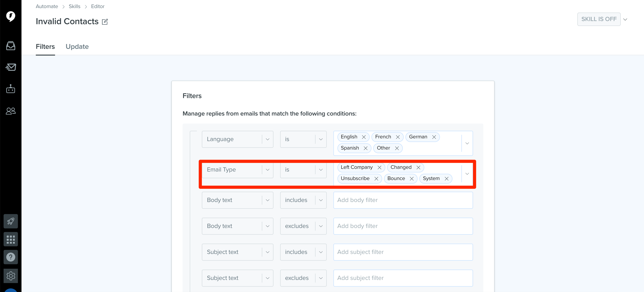
Task: Go to Automate breadcrumb link
Action: click(47, 6)
